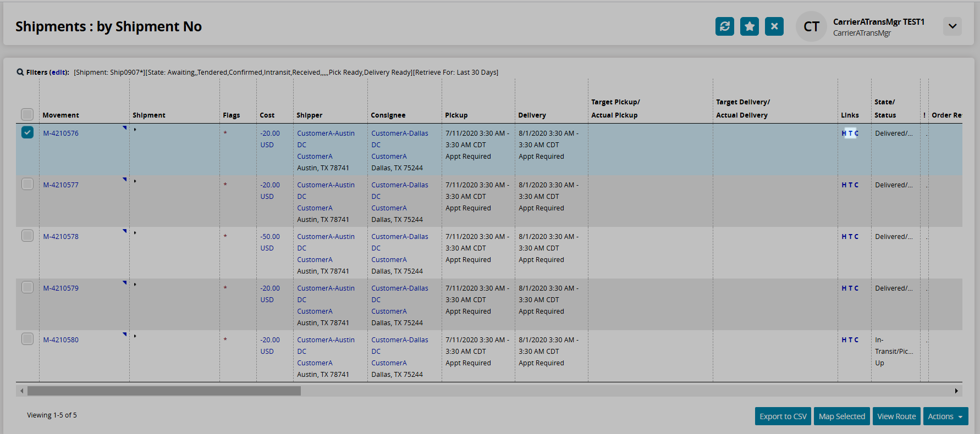The height and width of the screenshot is (434, 980).
Task: Click the X close report icon
Action: tap(774, 26)
